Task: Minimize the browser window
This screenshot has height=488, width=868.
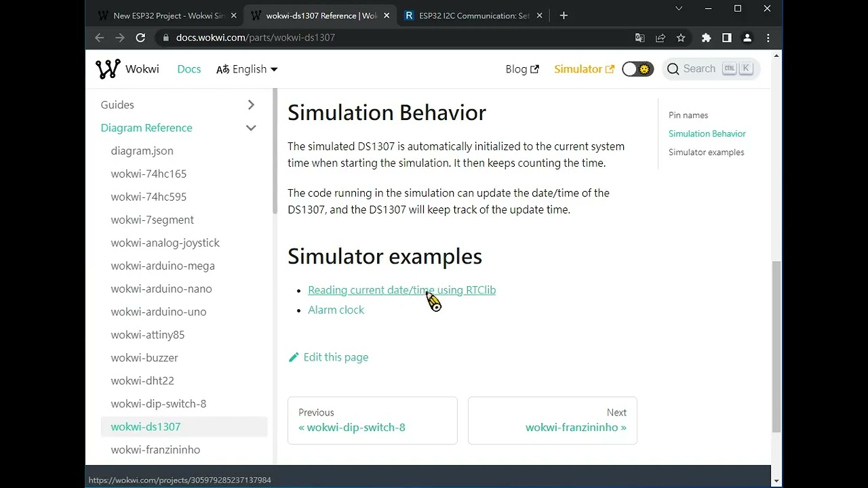Action: tap(708, 9)
